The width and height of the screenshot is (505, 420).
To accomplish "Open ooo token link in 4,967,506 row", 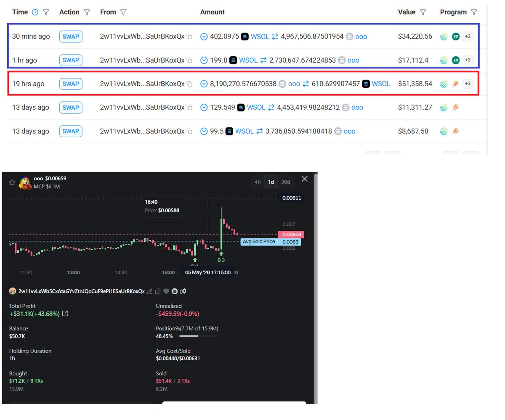I will (361, 37).
